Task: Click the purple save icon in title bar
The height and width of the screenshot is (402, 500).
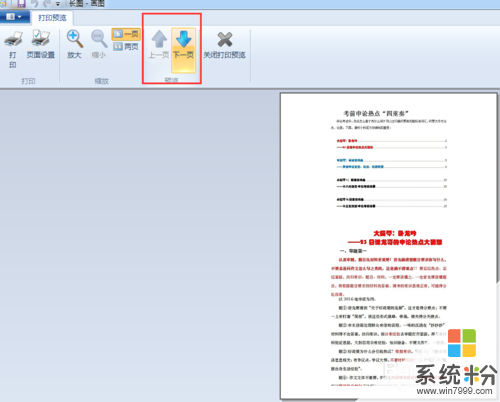Action: point(21,4)
